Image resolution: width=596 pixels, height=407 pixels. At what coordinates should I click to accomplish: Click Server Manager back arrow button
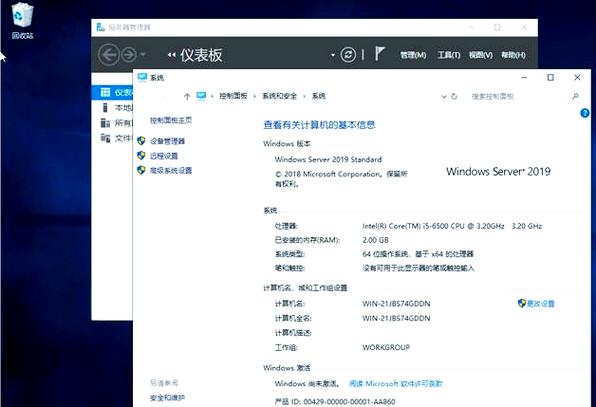pyautogui.click(x=108, y=55)
